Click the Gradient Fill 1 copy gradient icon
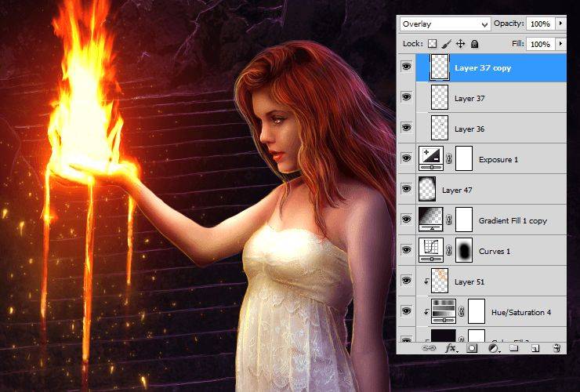Image resolution: width=580 pixels, height=392 pixels. coord(430,220)
